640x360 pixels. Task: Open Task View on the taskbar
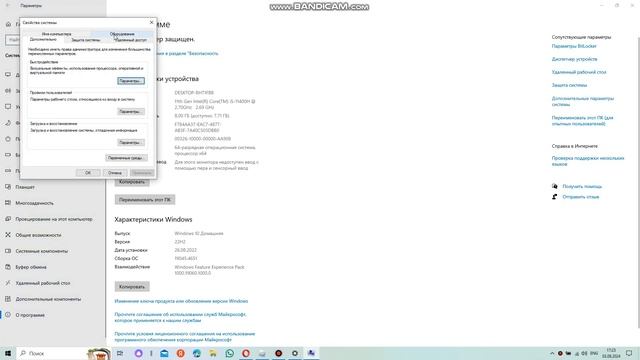pyautogui.click(x=120, y=353)
